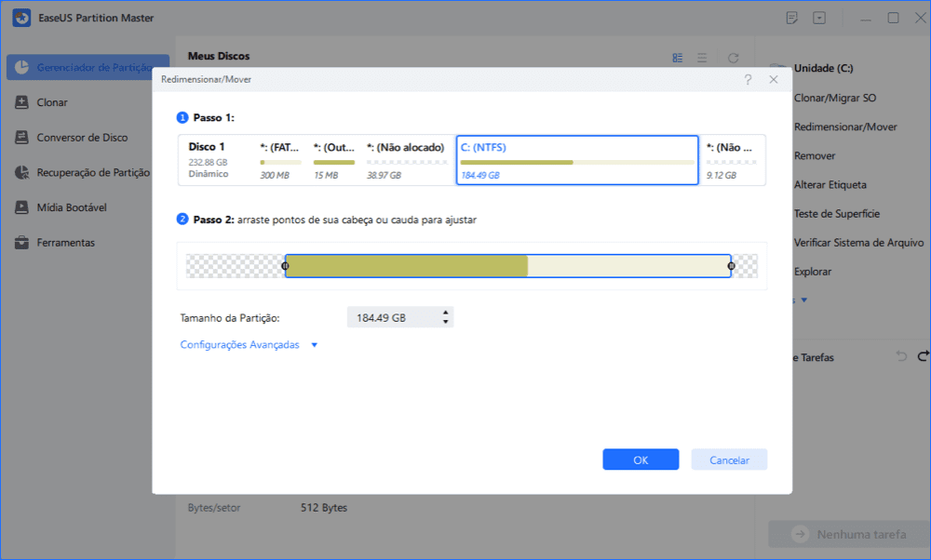Screen dimensions: 931x560
Task: Click the Unidade (C:) heading
Action: coord(824,68)
